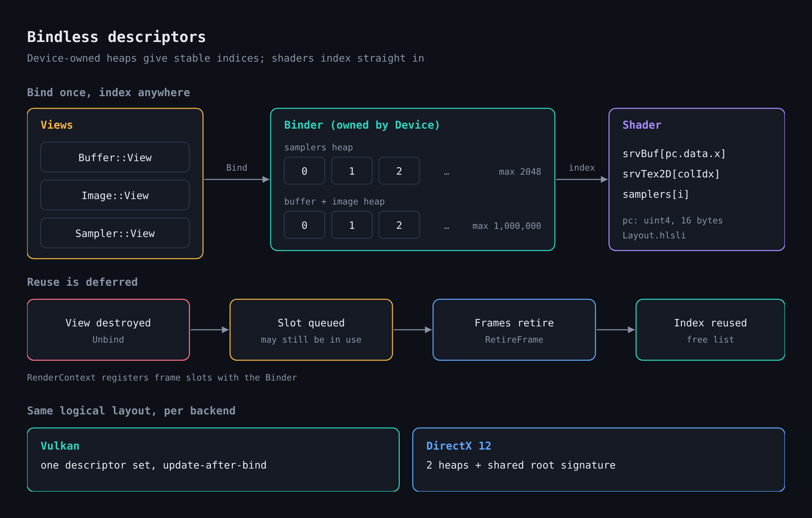
Task: Click the Sampler::View box
Action: click(115, 233)
